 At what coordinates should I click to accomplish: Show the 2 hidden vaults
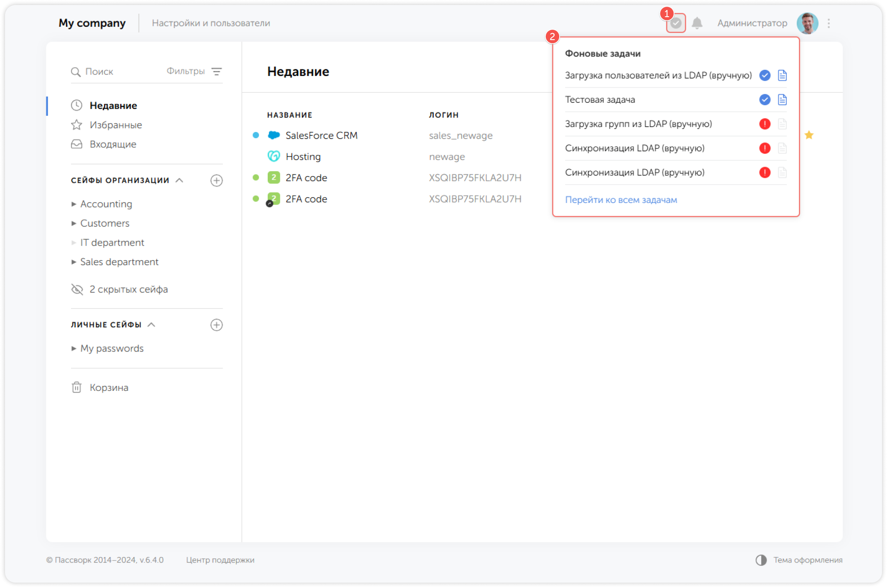[128, 289]
